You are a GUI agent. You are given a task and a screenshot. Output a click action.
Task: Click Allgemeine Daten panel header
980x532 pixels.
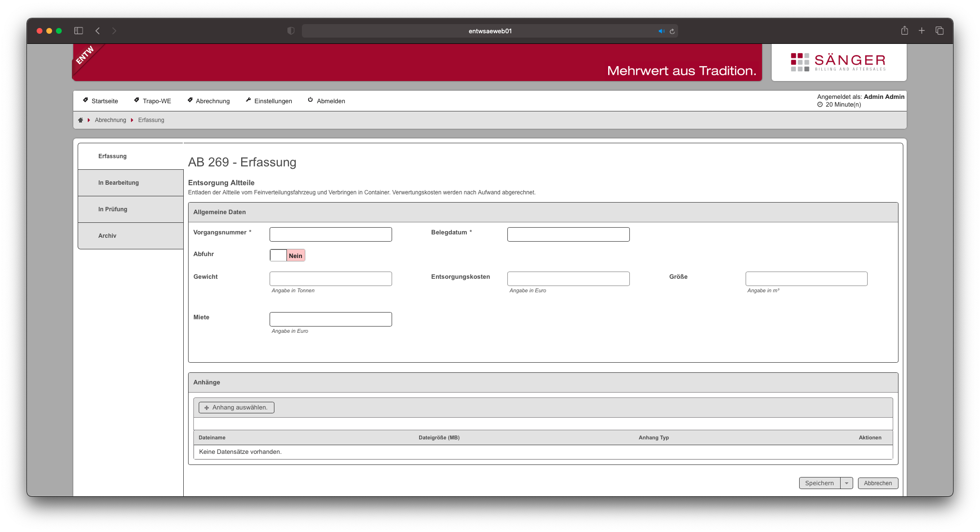pos(543,212)
